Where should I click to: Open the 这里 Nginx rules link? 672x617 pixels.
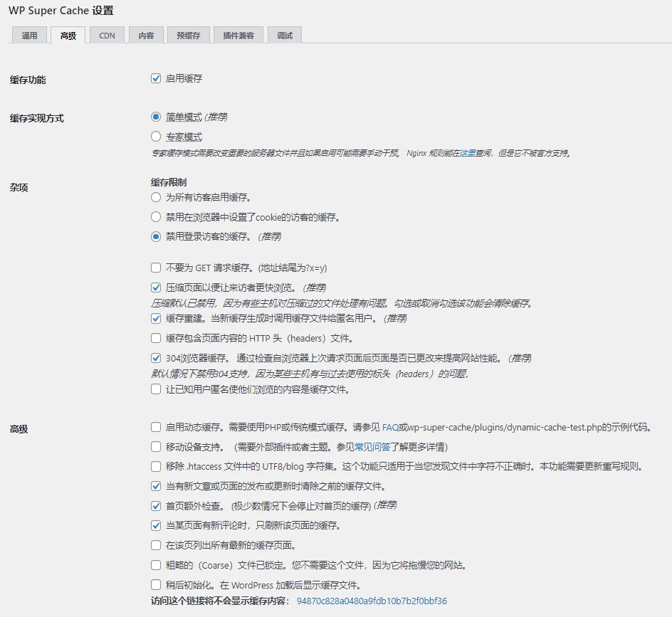pyautogui.click(x=468, y=153)
